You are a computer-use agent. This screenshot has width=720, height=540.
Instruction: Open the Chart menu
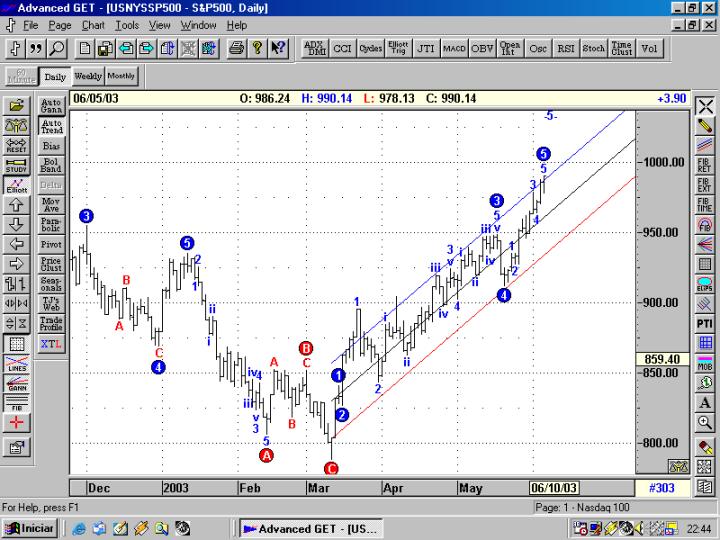click(93, 25)
